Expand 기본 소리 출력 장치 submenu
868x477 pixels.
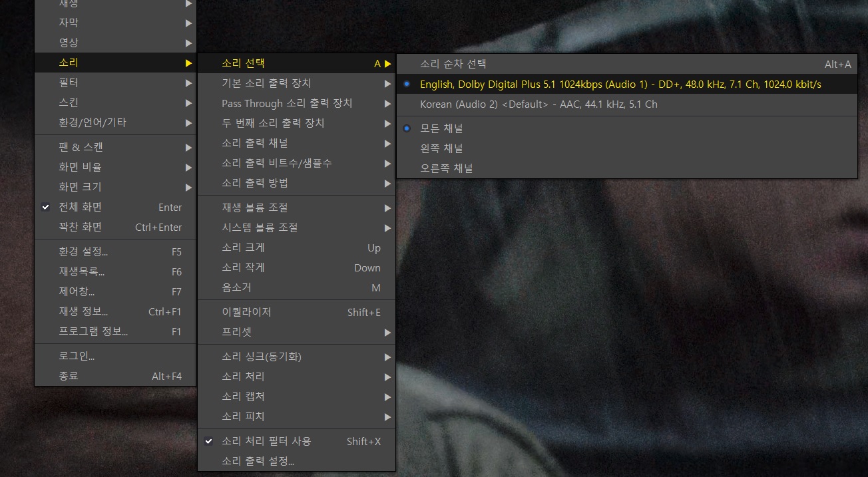coord(266,83)
